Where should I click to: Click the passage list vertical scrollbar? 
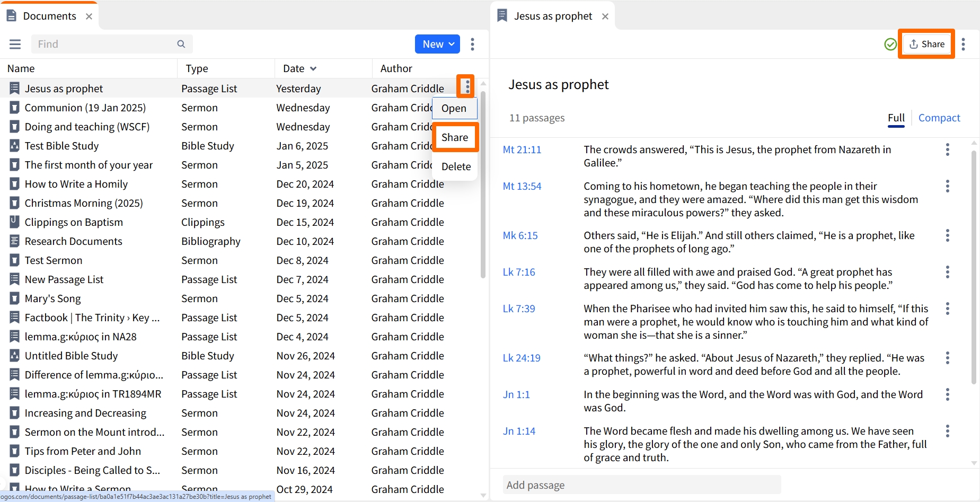pos(974,268)
